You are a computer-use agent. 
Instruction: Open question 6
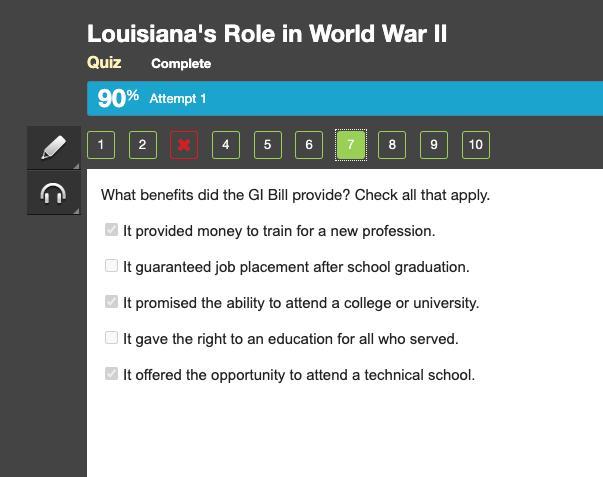tap(309, 145)
